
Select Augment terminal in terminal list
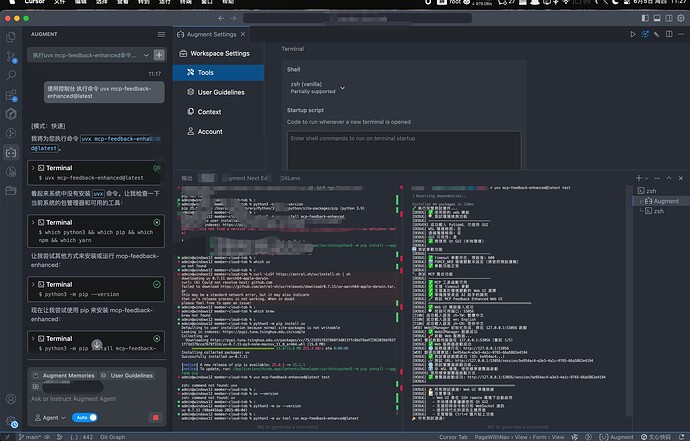(660, 201)
